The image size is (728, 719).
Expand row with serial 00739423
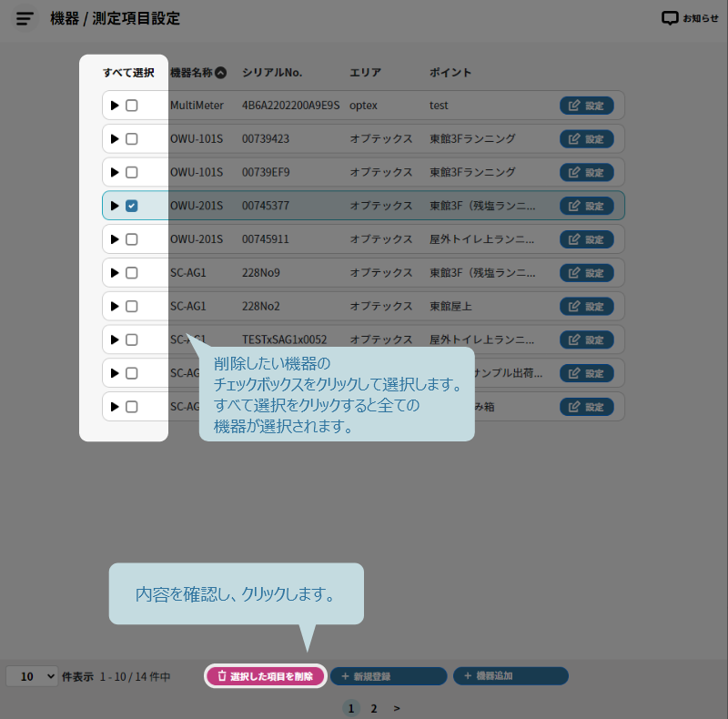tap(115, 139)
